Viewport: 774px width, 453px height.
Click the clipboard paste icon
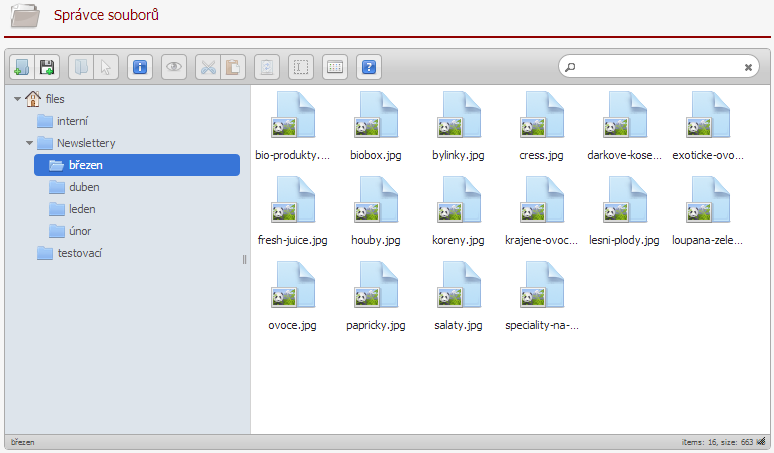pos(233,67)
